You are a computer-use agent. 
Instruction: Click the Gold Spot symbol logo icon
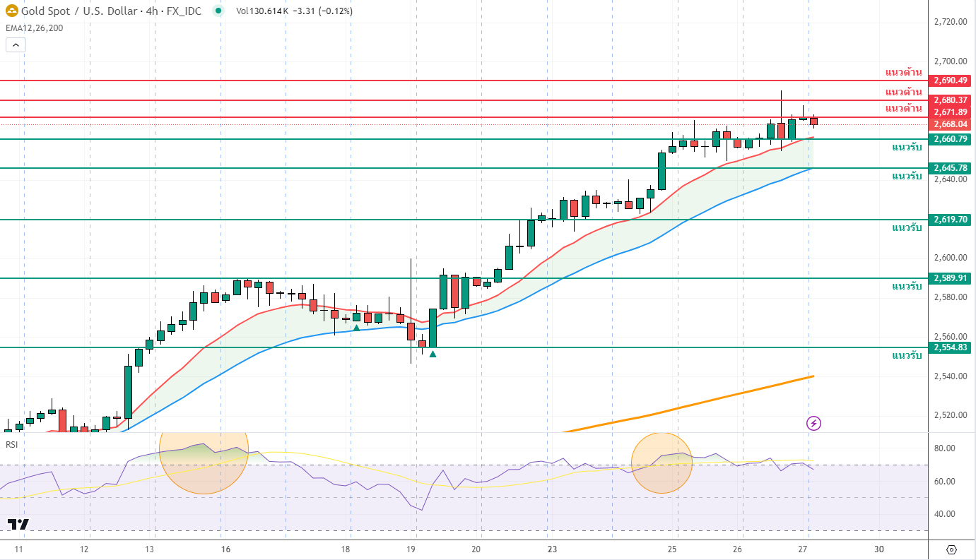coord(11,11)
